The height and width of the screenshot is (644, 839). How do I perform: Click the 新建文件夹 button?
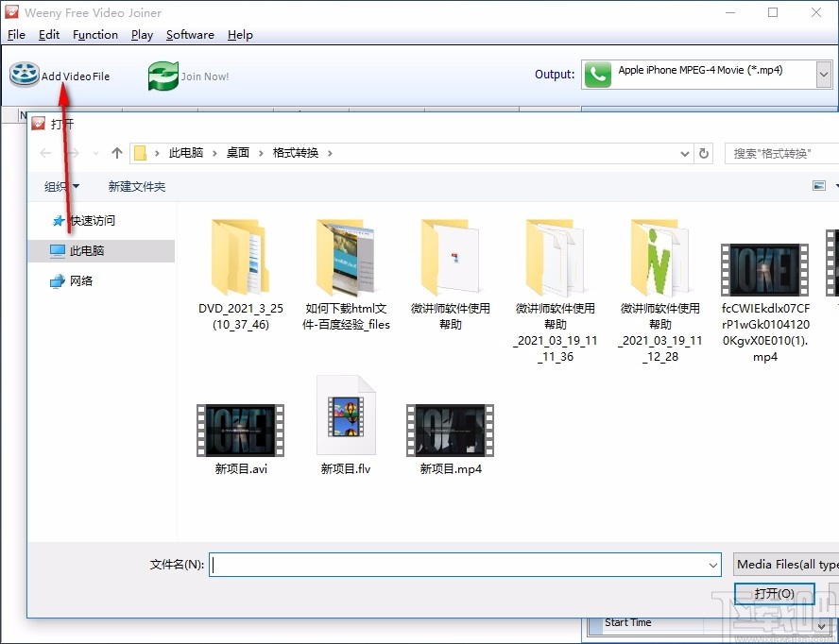tap(136, 186)
